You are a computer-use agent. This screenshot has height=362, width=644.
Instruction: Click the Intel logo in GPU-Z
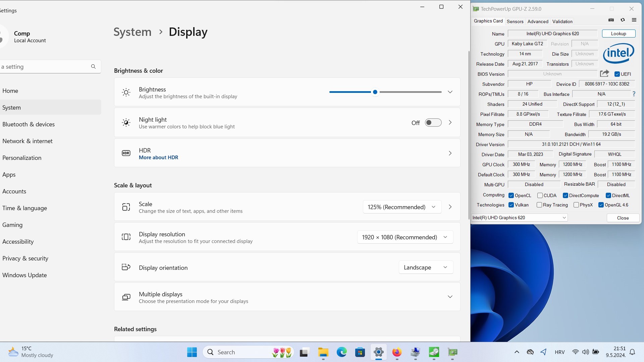point(619,53)
